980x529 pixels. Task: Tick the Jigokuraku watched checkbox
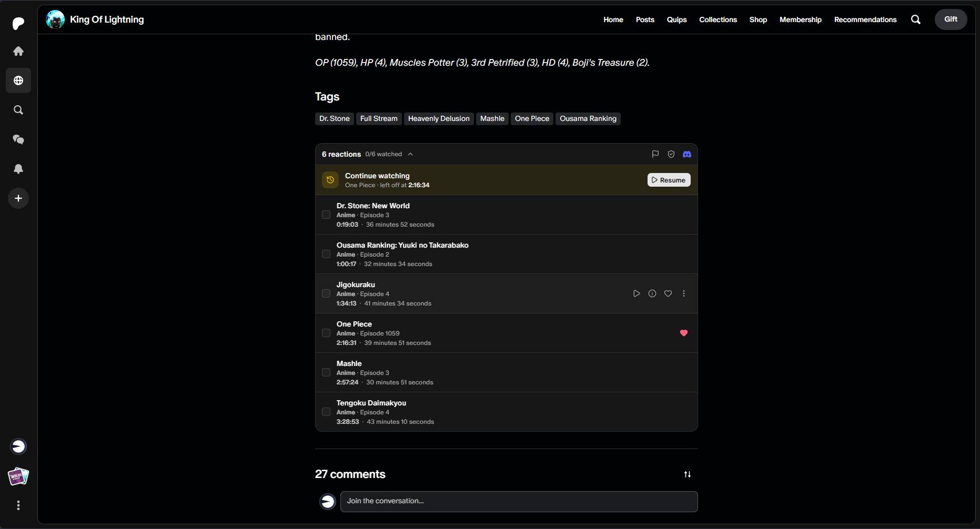(326, 293)
